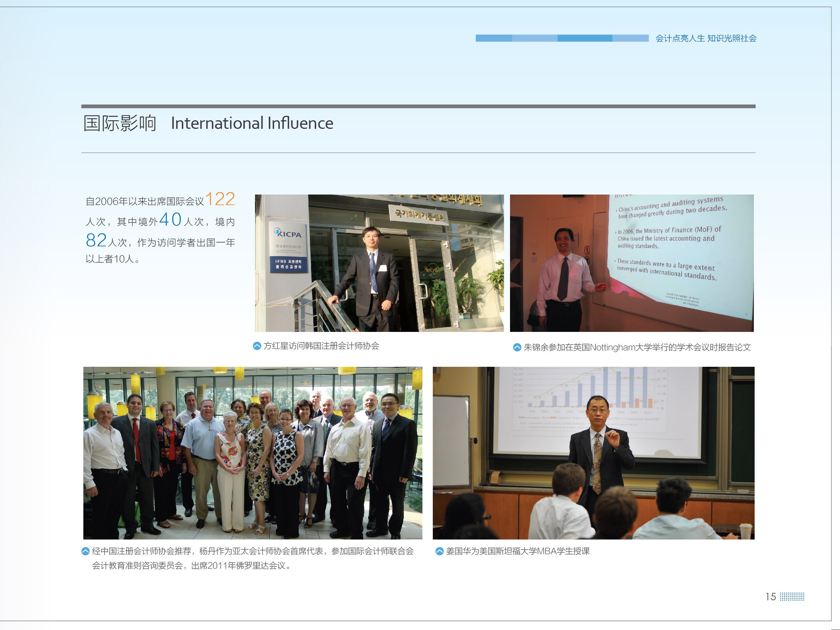Screen dimensions: 840x630
Task: Click the blue number 82
Action: (x=97, y=240)
